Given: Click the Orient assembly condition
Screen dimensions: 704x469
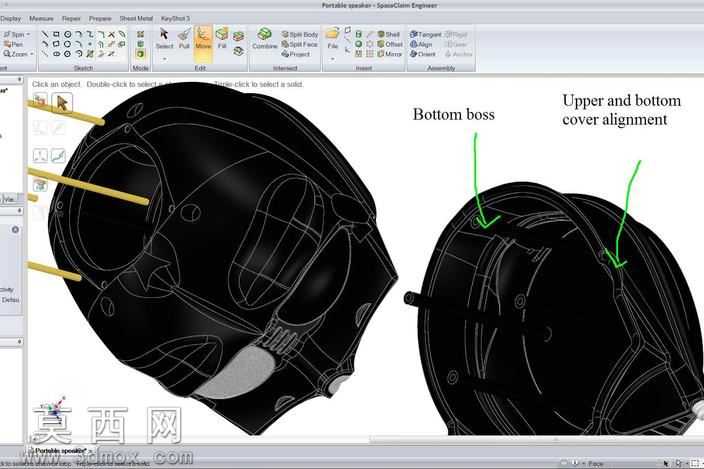Looking at the screenshot, I should pos(422,54).
